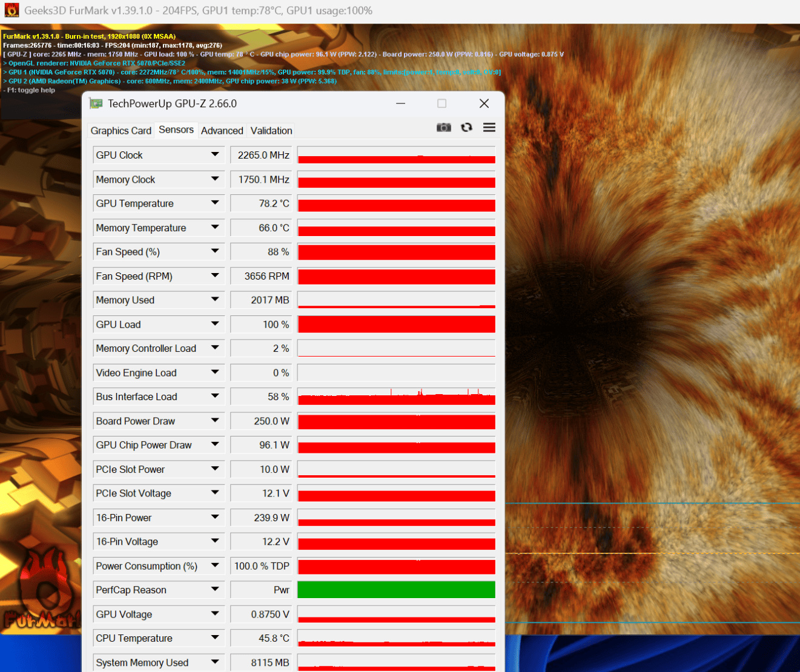Click the FurMark icon in its title bar
This screenshot has height=672, width=800.
(12, 11)
